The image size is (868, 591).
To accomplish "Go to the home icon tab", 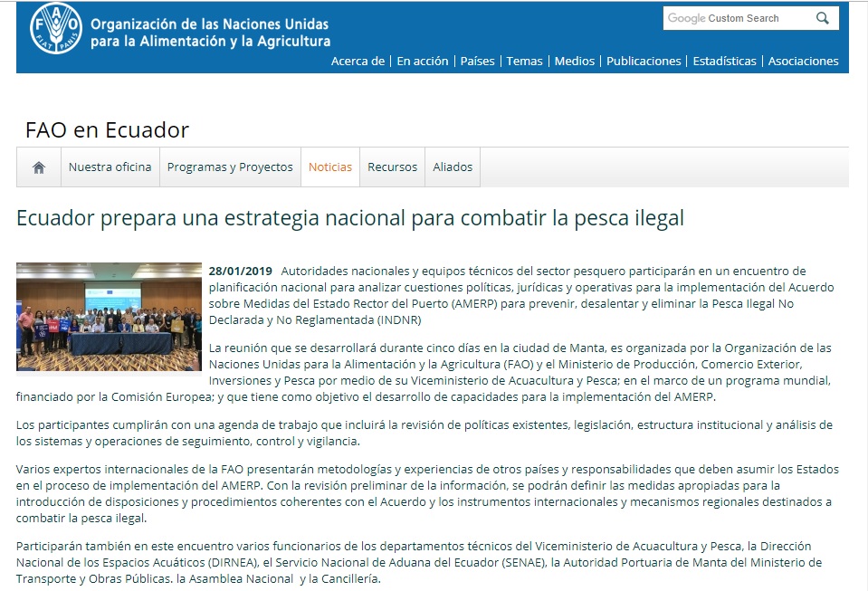I will pyautogui.click(x=39, y=167).
